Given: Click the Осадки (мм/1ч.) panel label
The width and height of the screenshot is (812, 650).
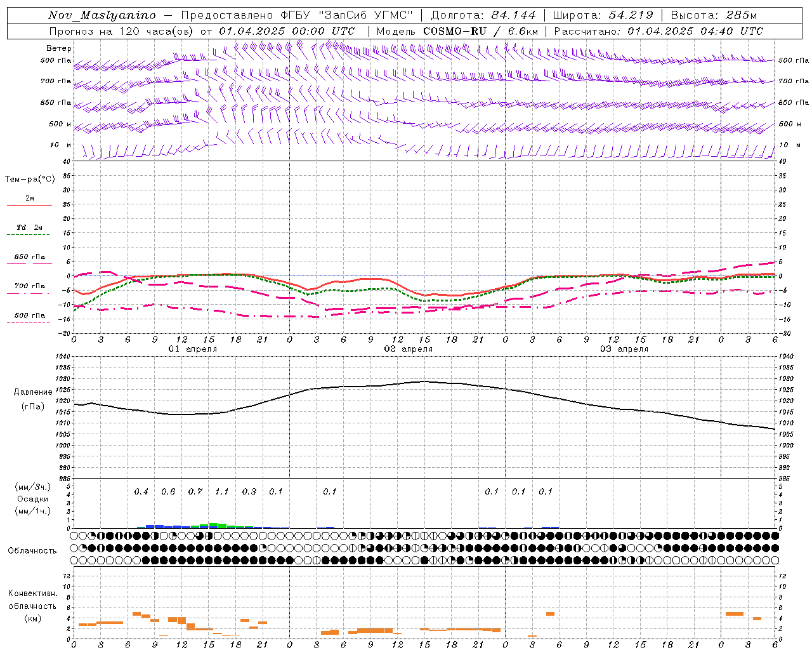Looking at the screenshot, I should click(x=33, y=505).
